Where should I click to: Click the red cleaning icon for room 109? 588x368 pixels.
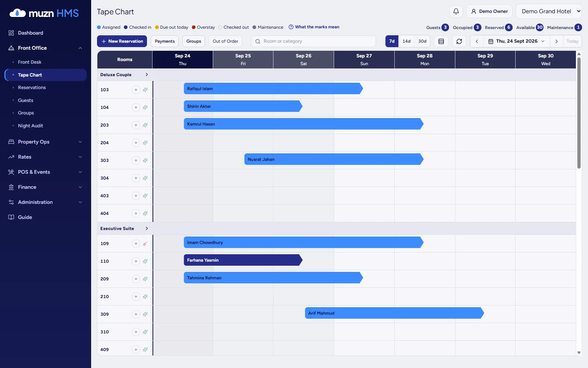click(x=145, y=244)
